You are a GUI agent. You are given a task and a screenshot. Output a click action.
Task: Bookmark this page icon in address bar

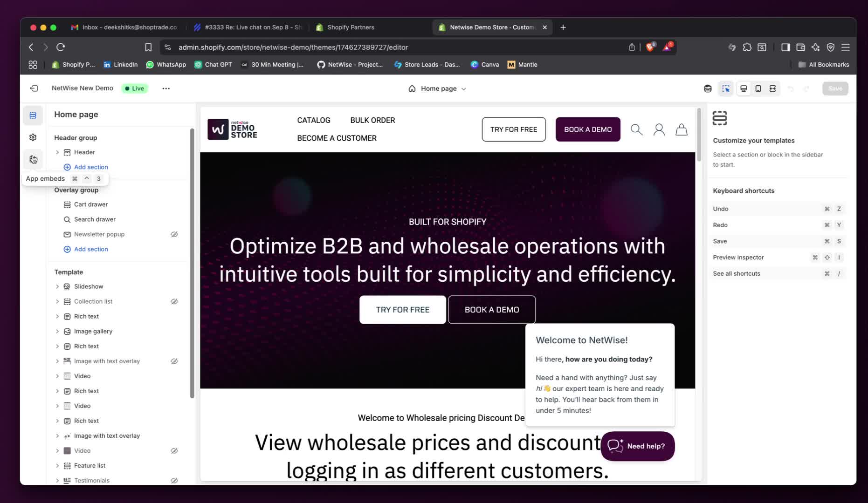[x=148, y=47]
